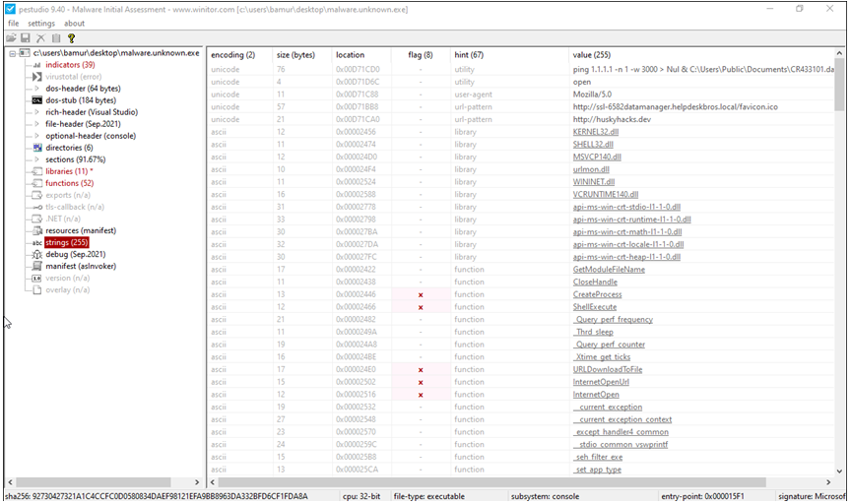
Task: Click the directories grid icon
Action: 36,148
